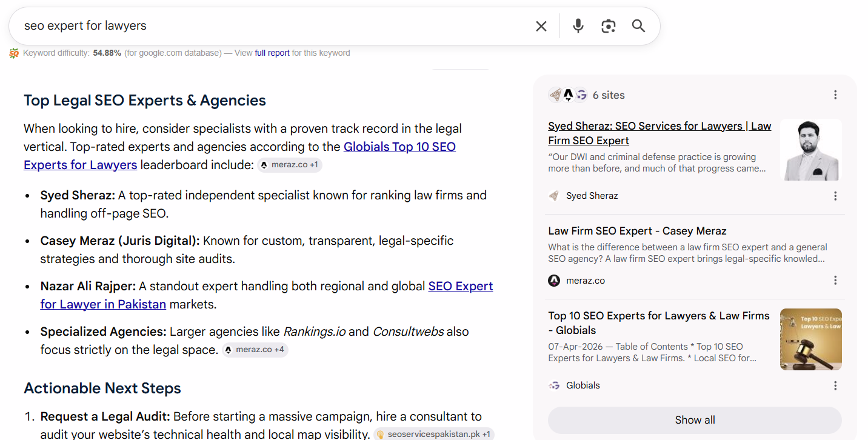This screenshot has height=440, width=868.
Task: Click the SEOquake logo icon beside Keyword difficulty
Action: 14,53
